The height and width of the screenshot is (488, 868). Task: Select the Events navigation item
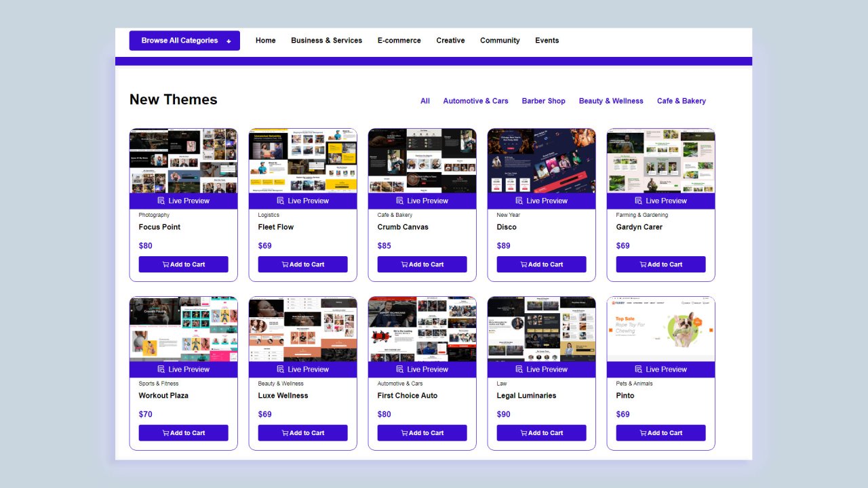[x=547, y=41]
